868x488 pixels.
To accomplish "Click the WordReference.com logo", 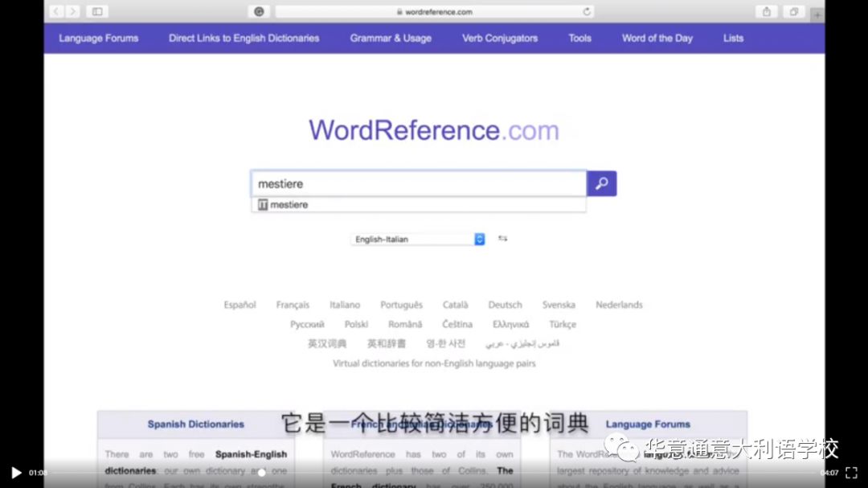I will (434, 130).
